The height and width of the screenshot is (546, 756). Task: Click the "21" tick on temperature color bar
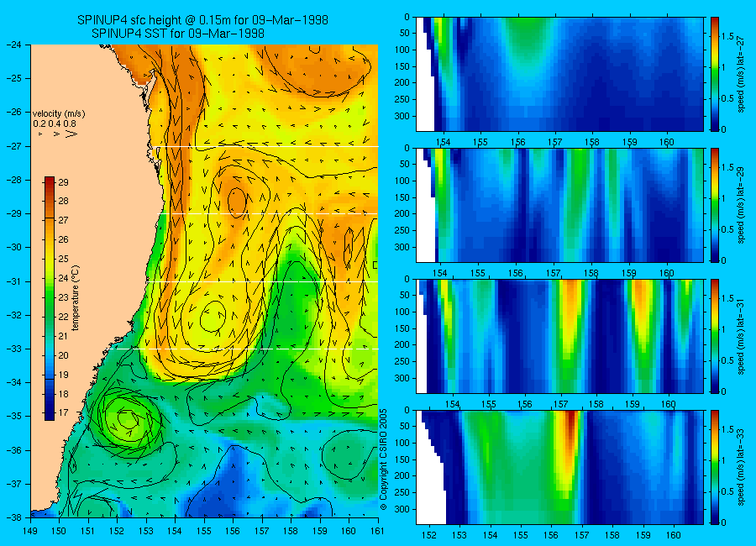point(63,336)
